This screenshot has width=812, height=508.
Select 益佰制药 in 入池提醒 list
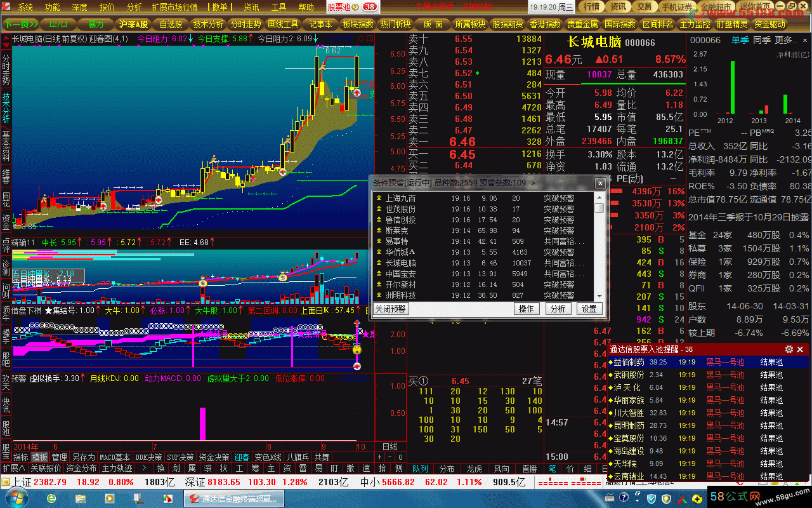[707, 362]
